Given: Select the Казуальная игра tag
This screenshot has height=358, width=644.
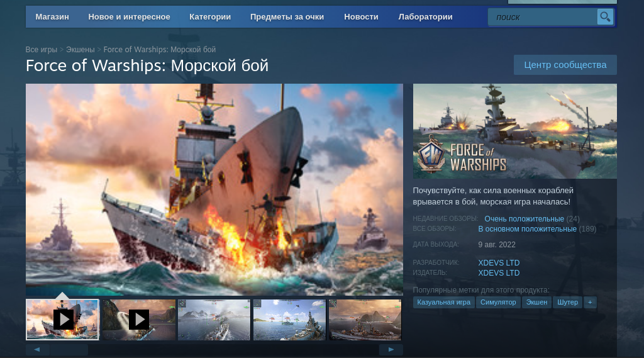Looking at the screenshot, I should pos(443,302).
